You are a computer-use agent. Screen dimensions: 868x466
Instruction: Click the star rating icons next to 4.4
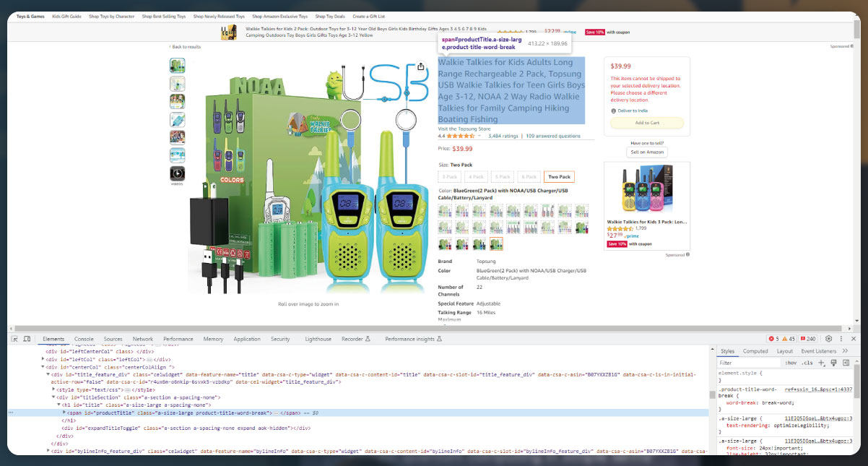(x=461, y=136)
